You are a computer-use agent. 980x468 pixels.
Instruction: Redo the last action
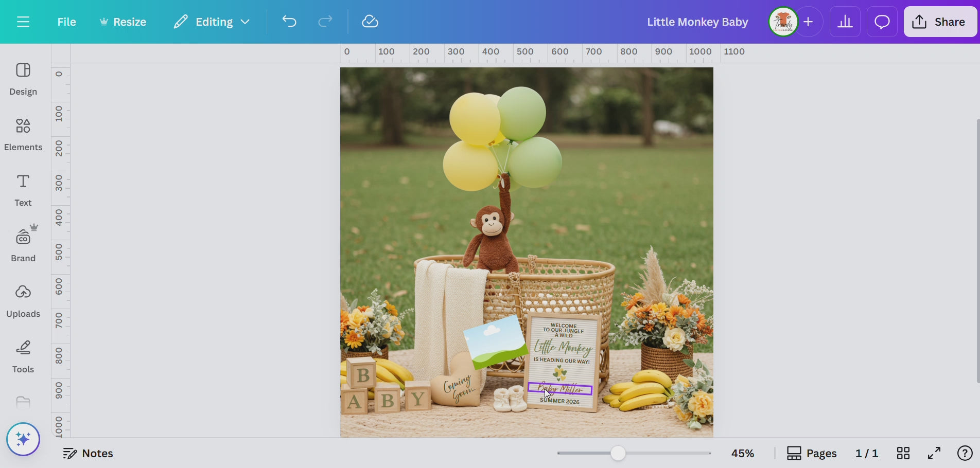[325, 22]
